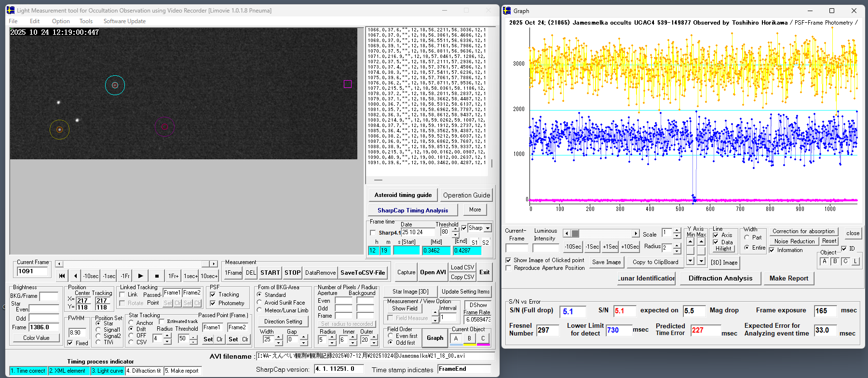The image size is (868, 378).
Task: Jump to first frame with skip-back icon
Action: [x=62, y=276]
